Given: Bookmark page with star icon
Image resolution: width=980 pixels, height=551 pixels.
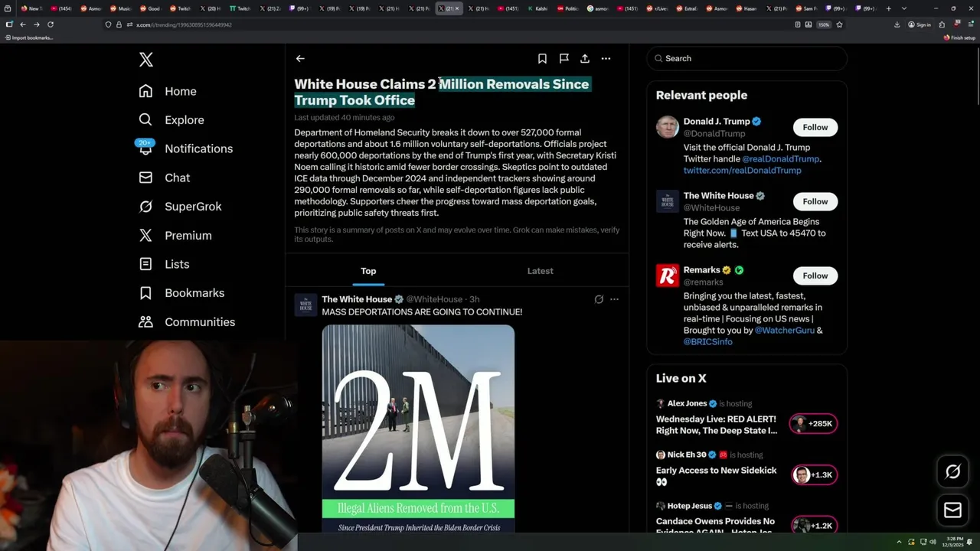Looking at the screenshot, I should click(x=839, y=24).
